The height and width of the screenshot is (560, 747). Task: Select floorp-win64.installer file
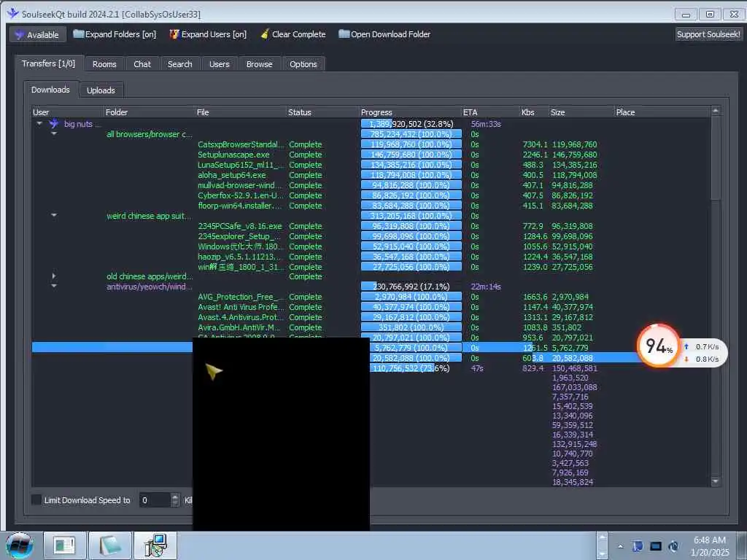coord(240,206)
